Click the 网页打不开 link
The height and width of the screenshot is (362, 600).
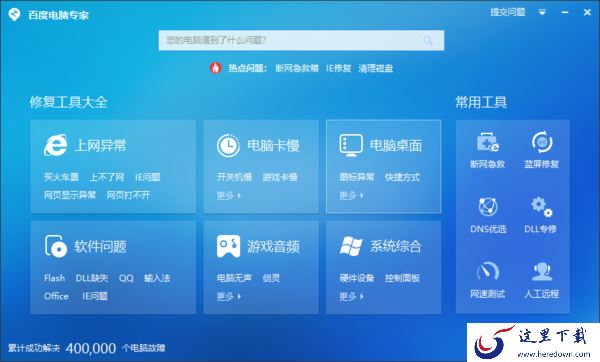[x=128, y=195]
